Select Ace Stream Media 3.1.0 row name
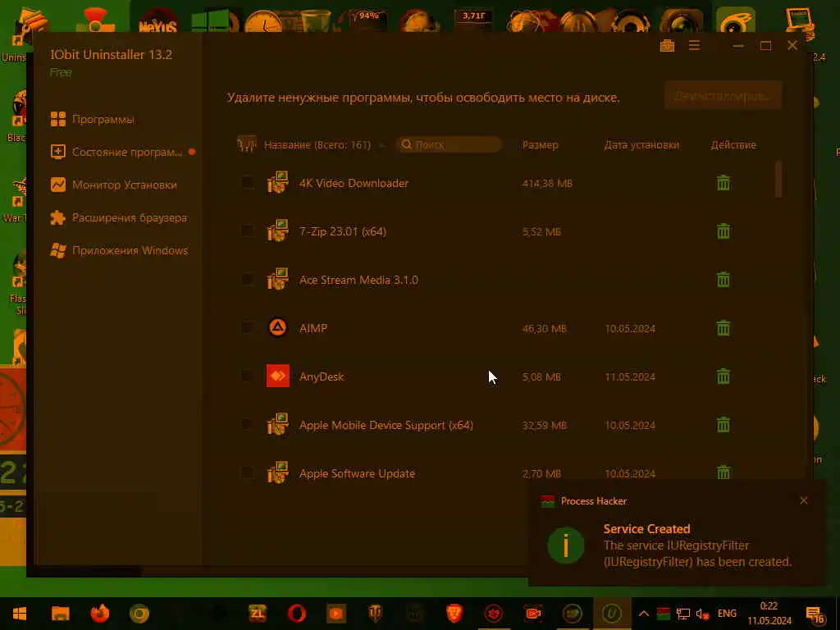 358,280
